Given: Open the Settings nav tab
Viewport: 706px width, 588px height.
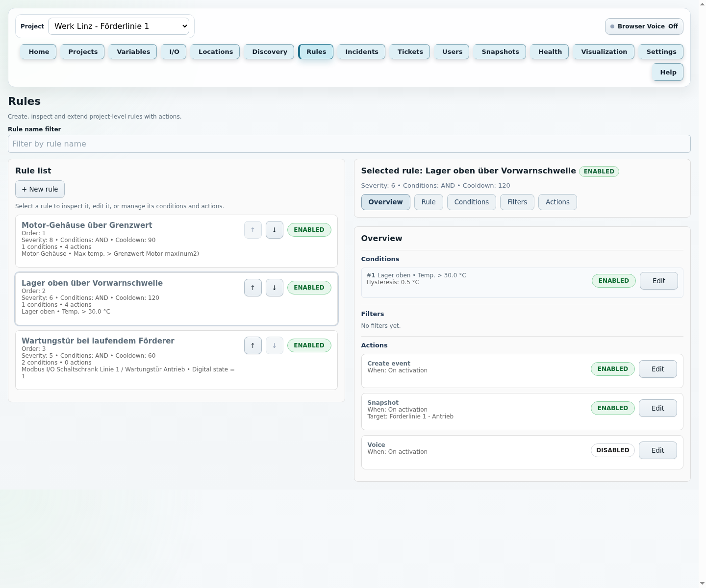Looking at the screenshot, I should pos(661,51).
